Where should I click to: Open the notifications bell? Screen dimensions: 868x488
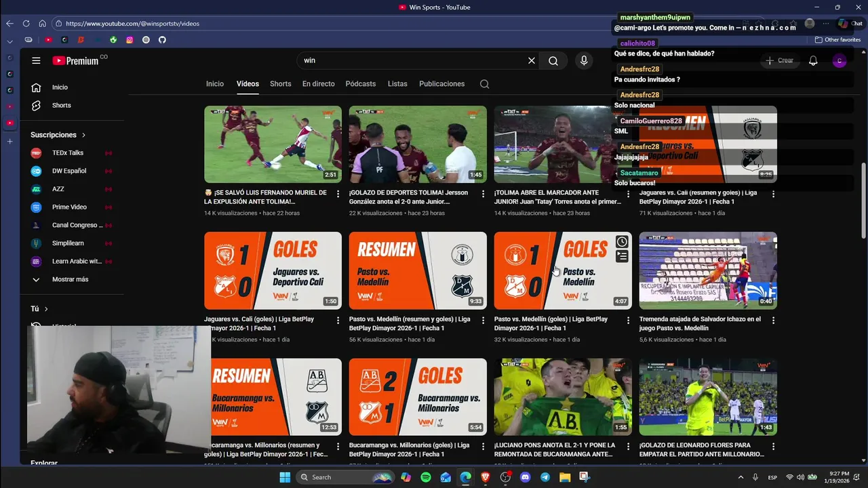tap(813, 60)
